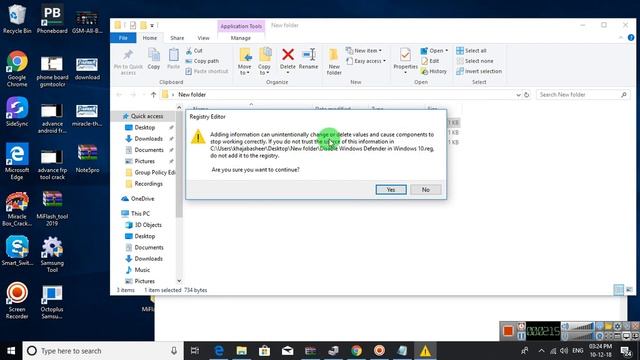Click the red stop recording button
Viewport: 640px width, 360px height.
[x=508, y=331]
